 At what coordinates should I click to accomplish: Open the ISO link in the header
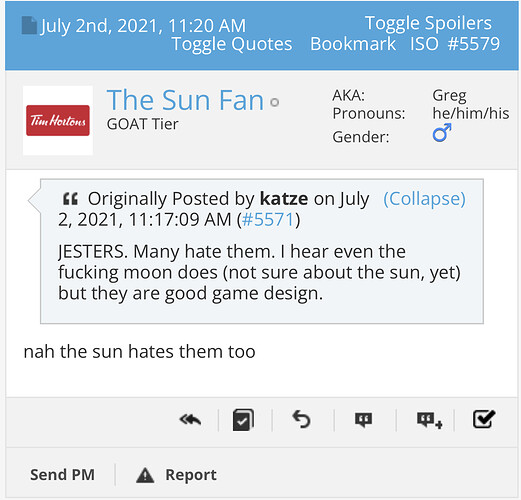pos(424,44)
